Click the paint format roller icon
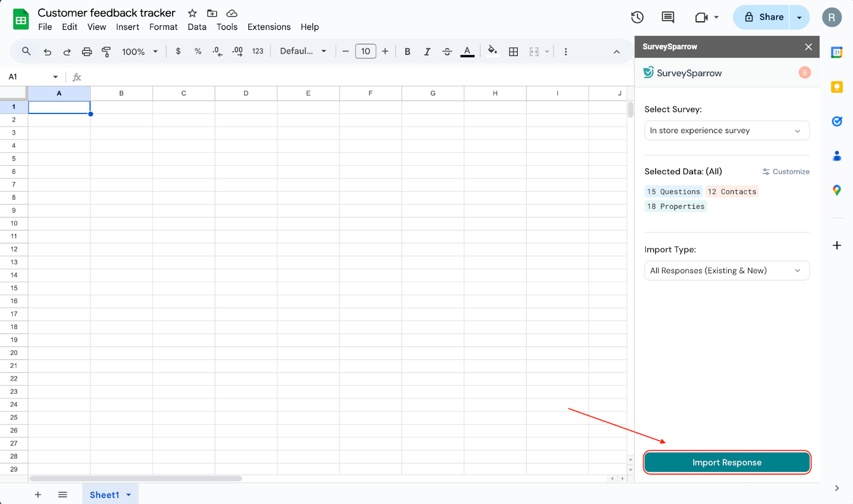 [106, 52]
